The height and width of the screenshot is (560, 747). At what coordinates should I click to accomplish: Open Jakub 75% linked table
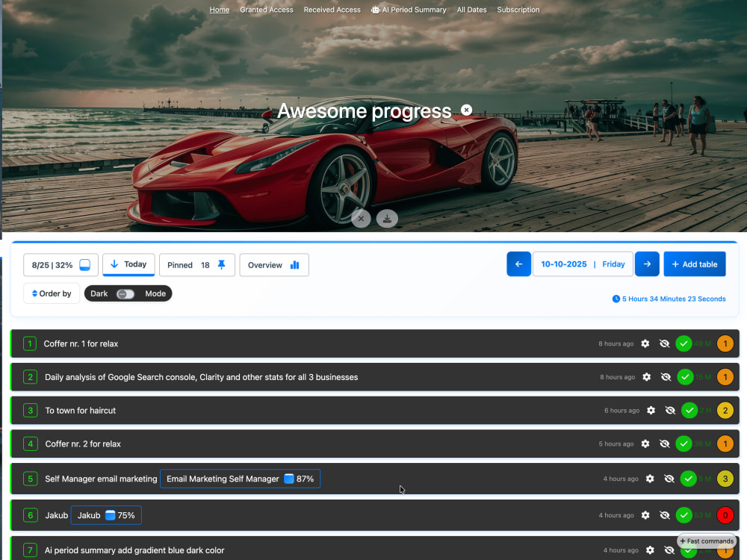(106, 515)
